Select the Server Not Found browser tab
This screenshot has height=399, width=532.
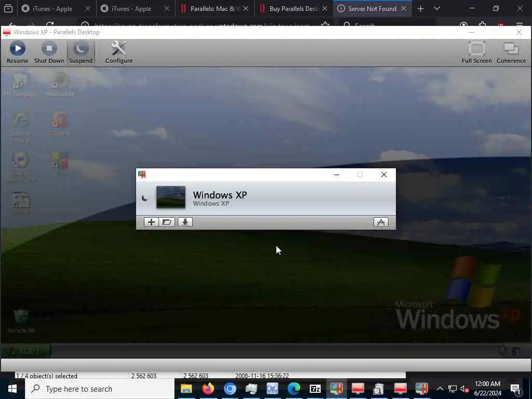[372, 8]
